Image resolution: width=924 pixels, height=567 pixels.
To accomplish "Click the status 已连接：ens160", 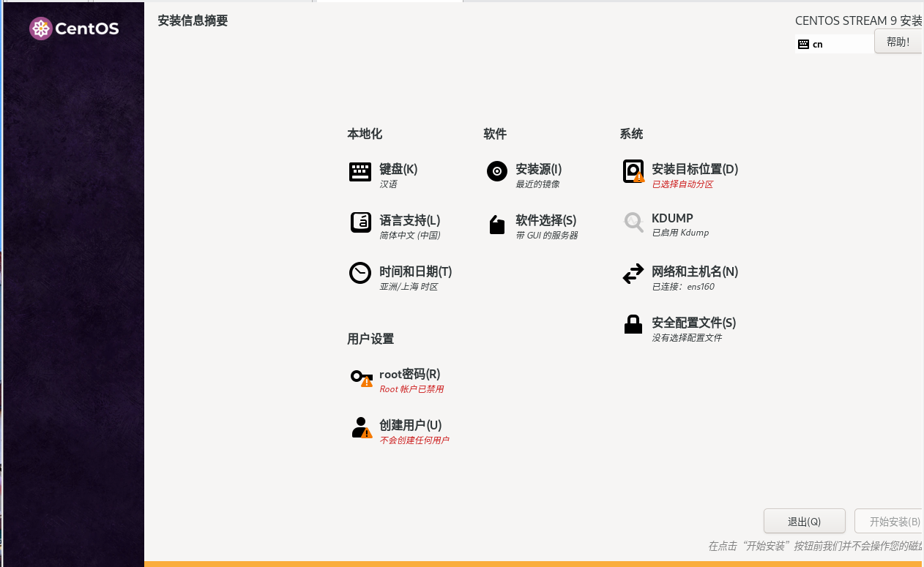I will (683, 287).
